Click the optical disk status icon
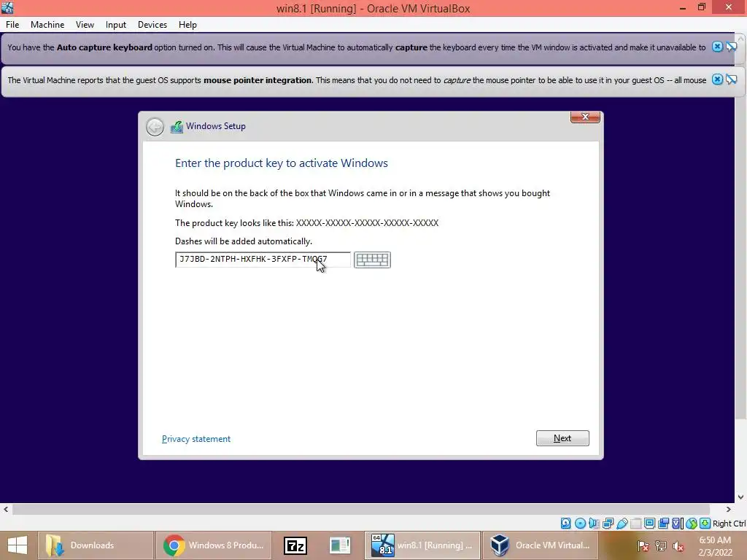This screenshot has height=560, width=747. (580, 524)
